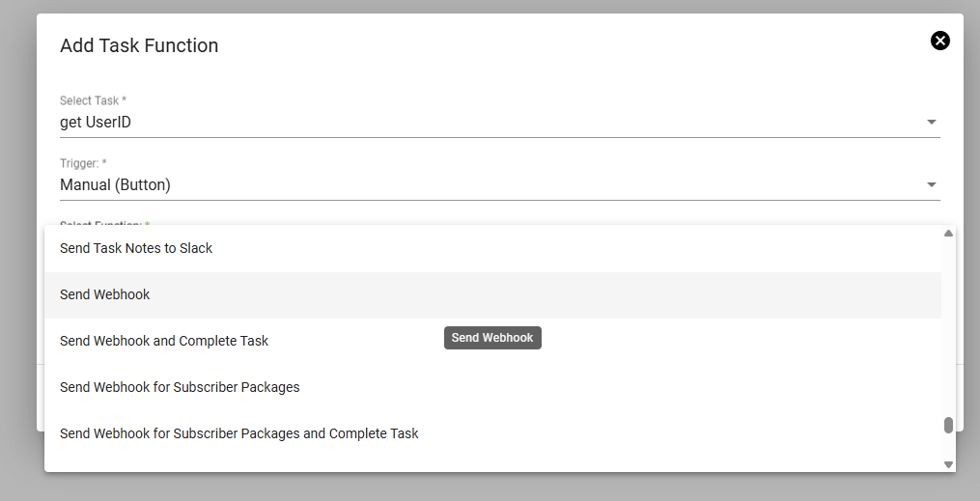The image size is (980, 501).
Task: Click the scrollbar thumb of the function list
Action: click(x=948, y=425)
